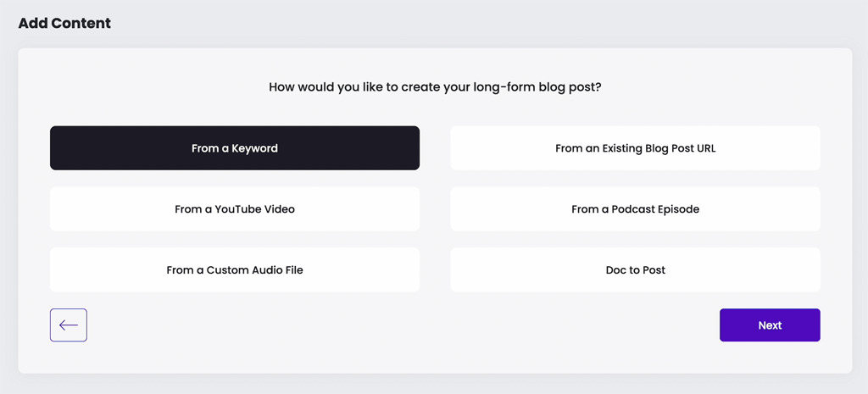Create the post from a Podcast Episode

[635, 208]
